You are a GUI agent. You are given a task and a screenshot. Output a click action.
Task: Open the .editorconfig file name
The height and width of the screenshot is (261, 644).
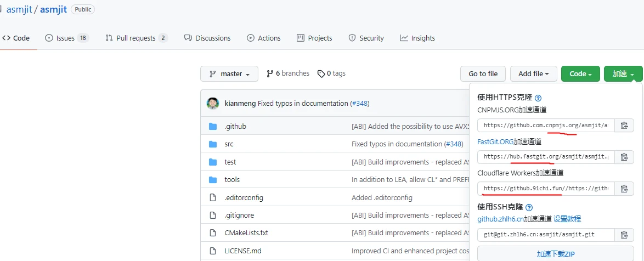coord(244,197)
